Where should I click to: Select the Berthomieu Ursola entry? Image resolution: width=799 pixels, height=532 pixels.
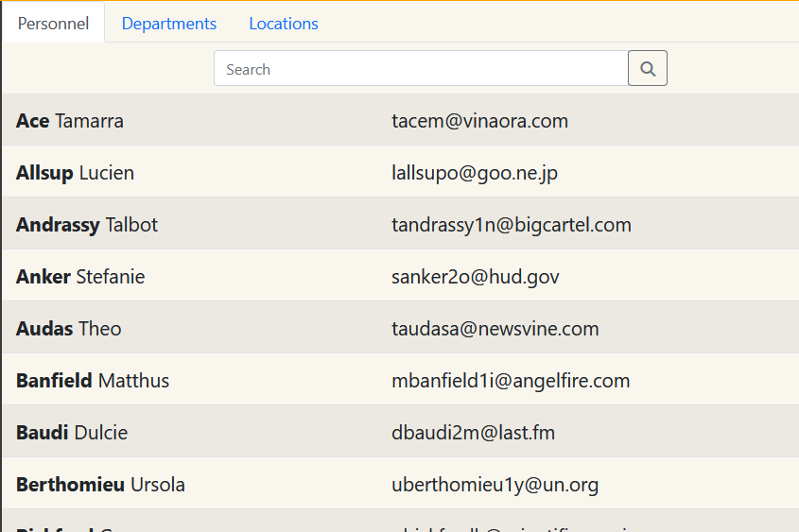point(100,485)
